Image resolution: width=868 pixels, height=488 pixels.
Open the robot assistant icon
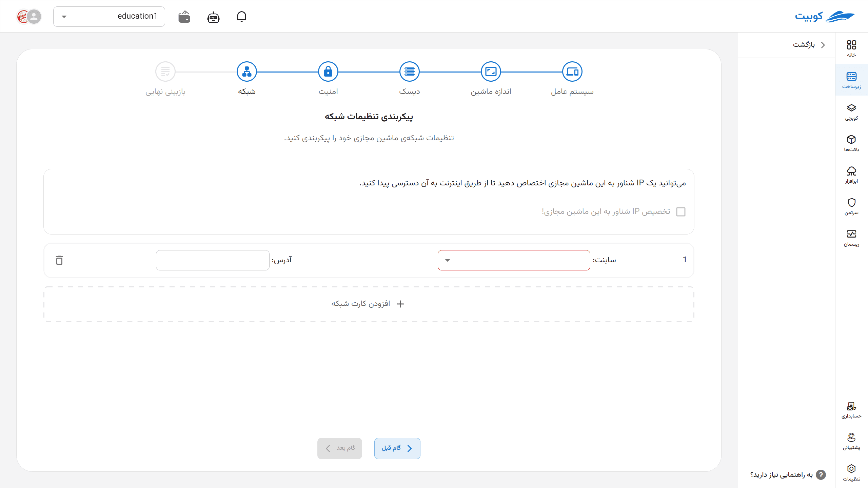click(x=213, y=17)
